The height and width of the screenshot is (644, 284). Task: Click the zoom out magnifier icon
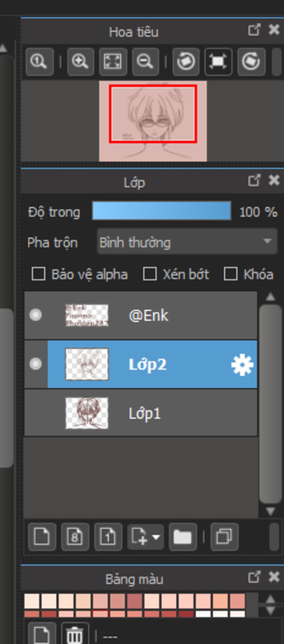click(x=145, y=62)
